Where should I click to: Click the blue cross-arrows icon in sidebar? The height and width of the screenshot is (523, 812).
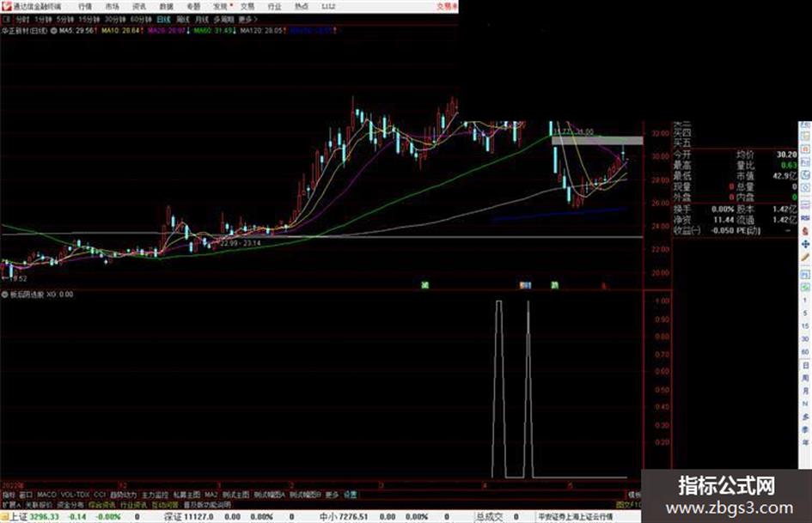coord(805,243)
